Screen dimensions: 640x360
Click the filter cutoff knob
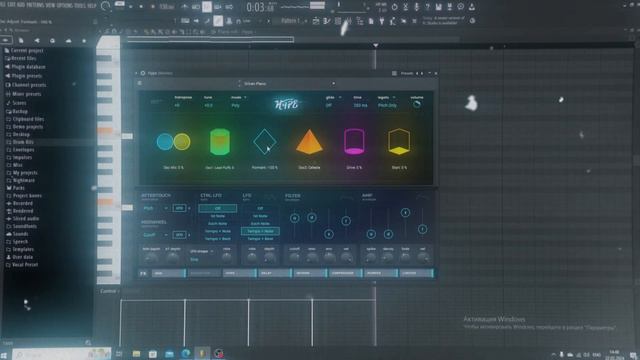[x=294, y=258]
